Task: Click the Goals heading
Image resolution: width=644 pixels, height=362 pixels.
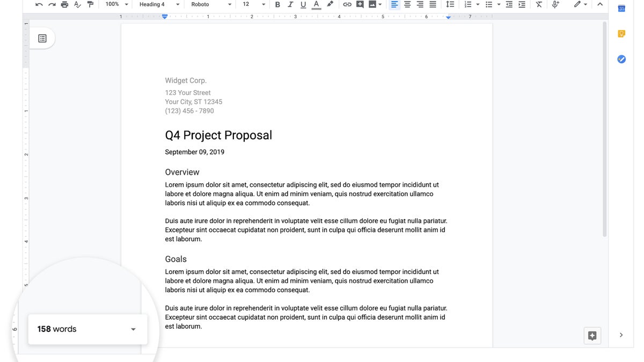Action: (x=175, y=259)
